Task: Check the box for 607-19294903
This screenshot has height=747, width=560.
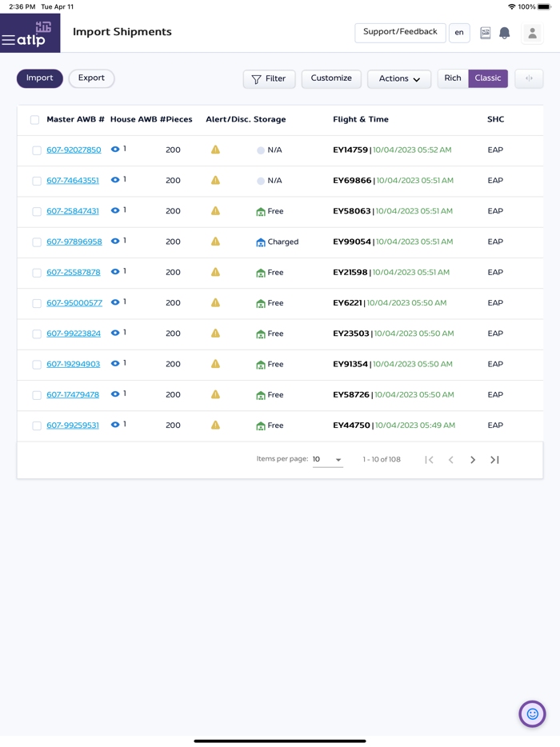Action: (x=37, y=365)
